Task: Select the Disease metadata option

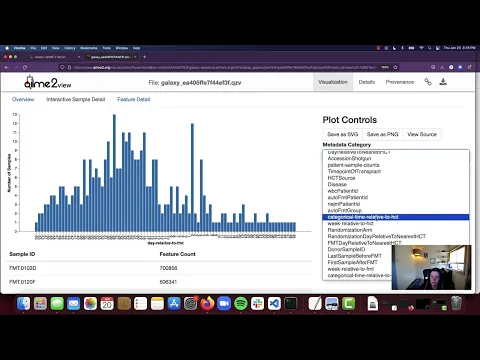Action: pos(396,184)
